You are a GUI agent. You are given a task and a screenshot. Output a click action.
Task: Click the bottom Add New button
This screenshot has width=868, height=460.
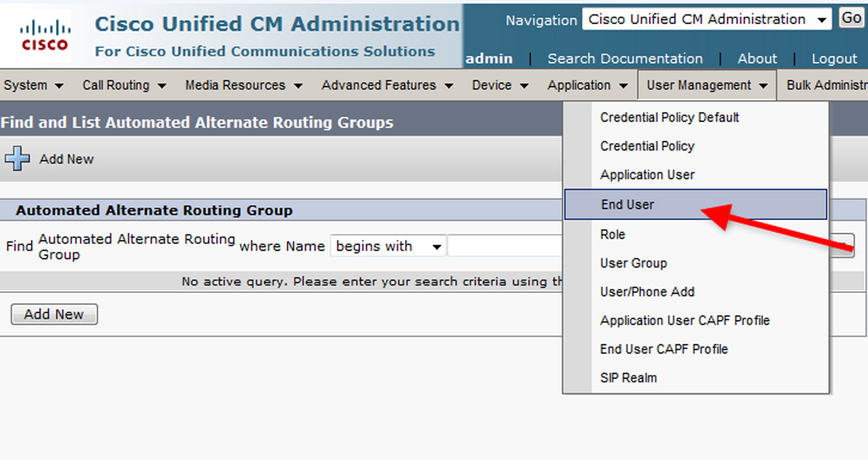tap(54, 314)
